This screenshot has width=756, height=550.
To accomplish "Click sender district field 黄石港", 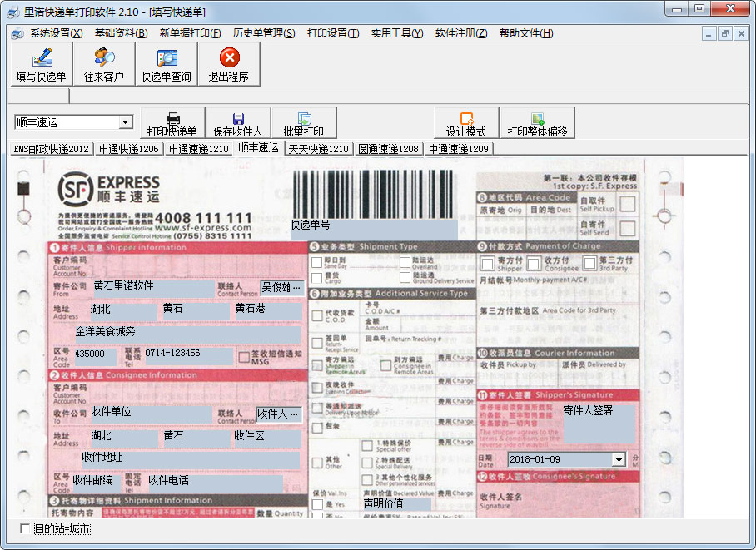I will (267, 310).
